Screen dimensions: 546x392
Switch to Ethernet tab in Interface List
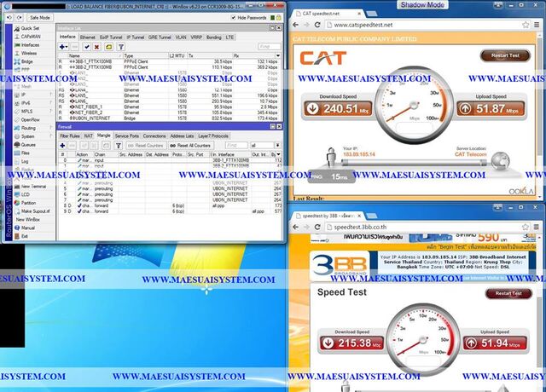click(x=87, y=37)
